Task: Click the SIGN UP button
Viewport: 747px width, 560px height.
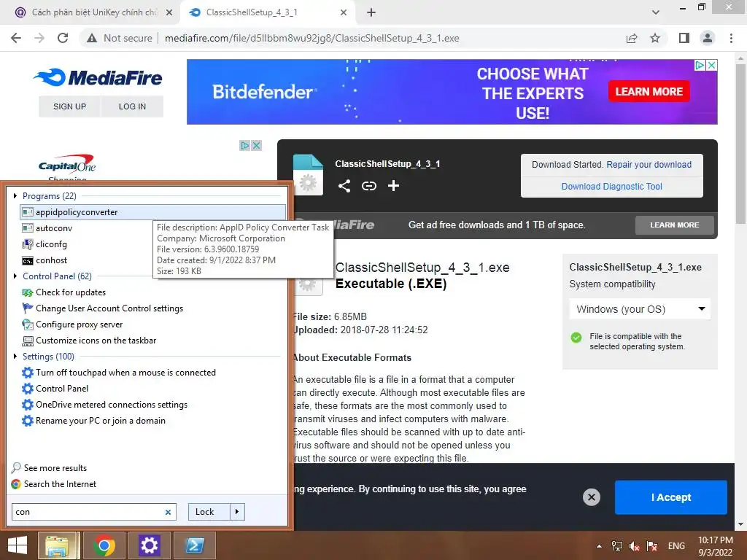Action: tap(69, 106)
